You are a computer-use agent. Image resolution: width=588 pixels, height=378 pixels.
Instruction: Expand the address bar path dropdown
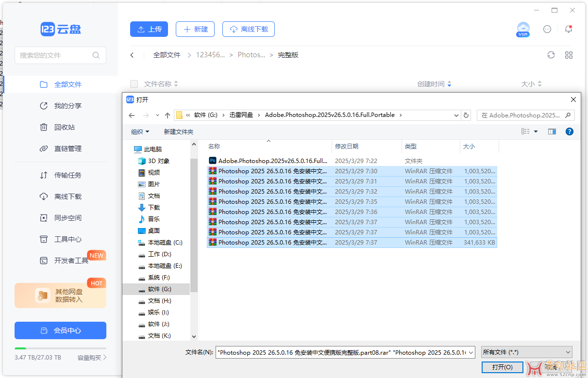pos(456,115)
